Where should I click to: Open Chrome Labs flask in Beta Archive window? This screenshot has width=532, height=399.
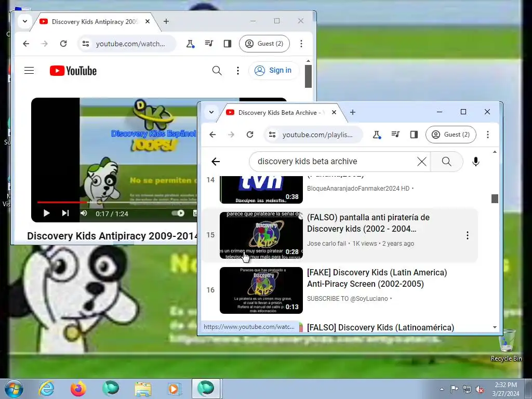pos(377,135)
